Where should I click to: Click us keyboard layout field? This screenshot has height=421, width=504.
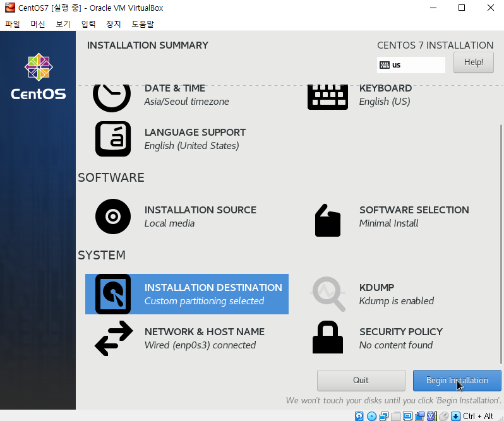pyautogui.click(x=411, y=65)
